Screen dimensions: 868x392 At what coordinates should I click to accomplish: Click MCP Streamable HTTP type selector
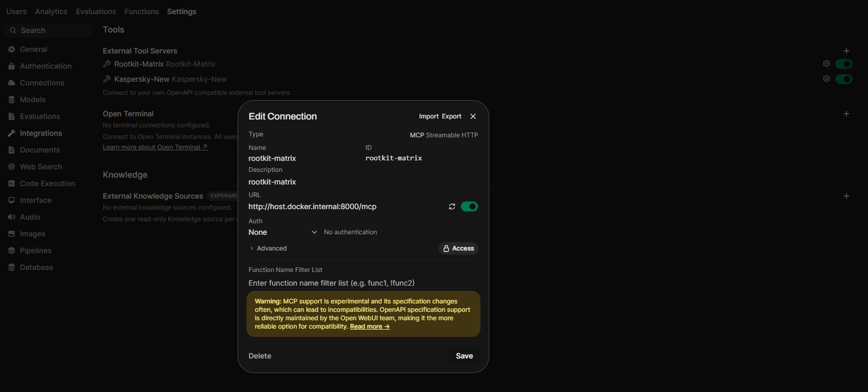pos(444,135)
